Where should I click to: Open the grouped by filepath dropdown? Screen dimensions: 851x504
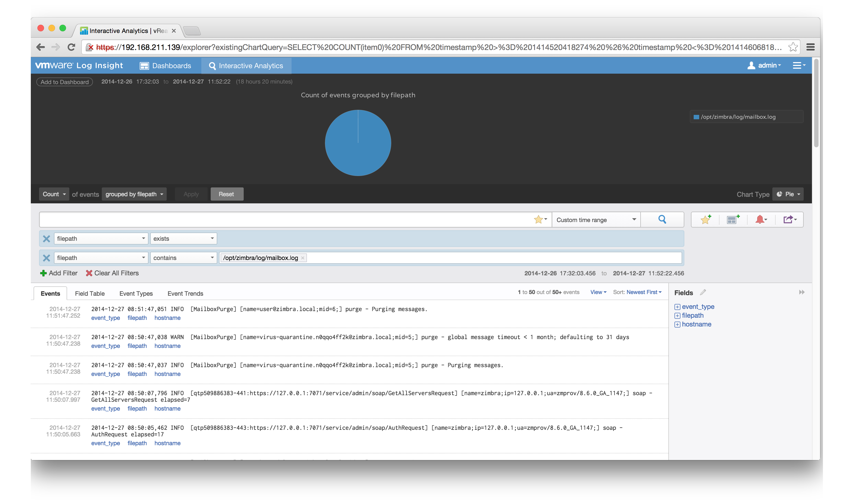[134, 194]
